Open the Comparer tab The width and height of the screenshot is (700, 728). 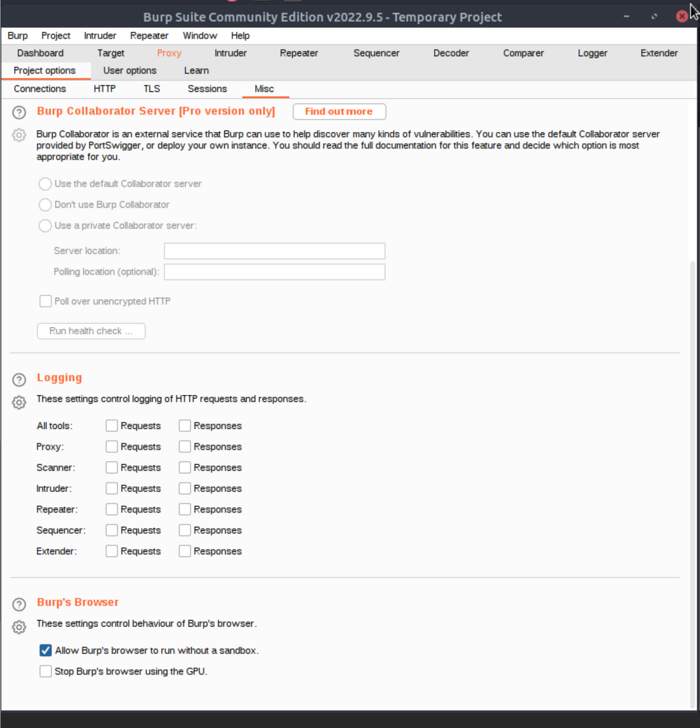pyautogui.click(x=523, y=53)
